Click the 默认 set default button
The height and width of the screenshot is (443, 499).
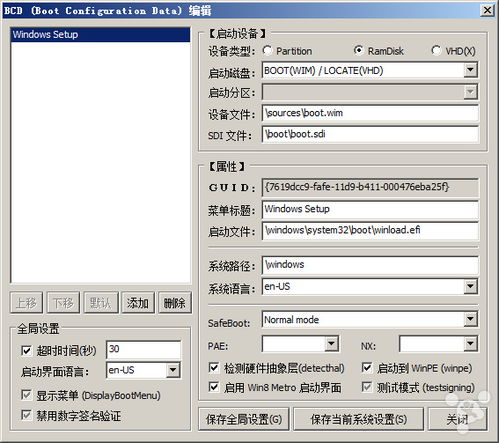101,303
